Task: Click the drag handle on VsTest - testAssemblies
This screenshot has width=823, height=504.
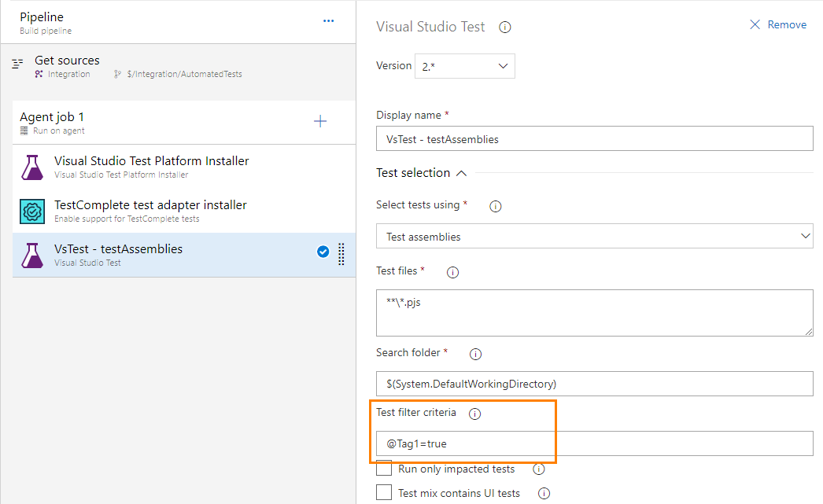Action: tap(341, 252)
